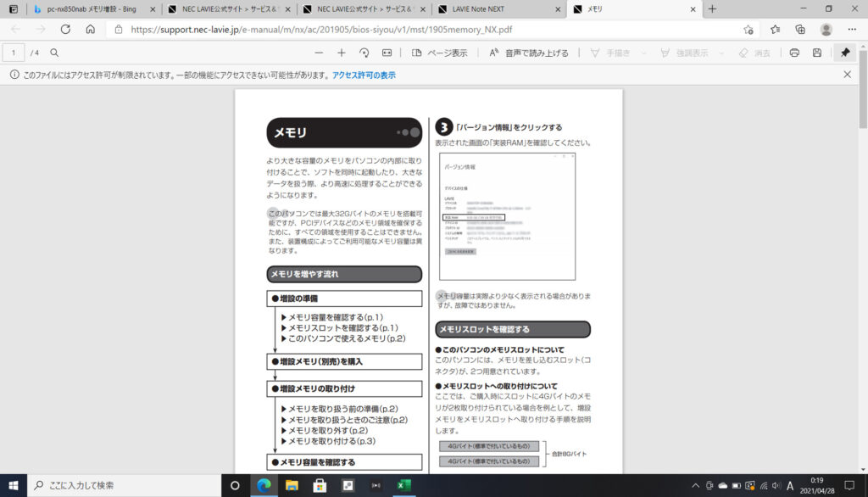Image resolution: width=868 pixels, height=497 pixels.
Task: Save the PDF with disk icon
Action: coord(817,53)
